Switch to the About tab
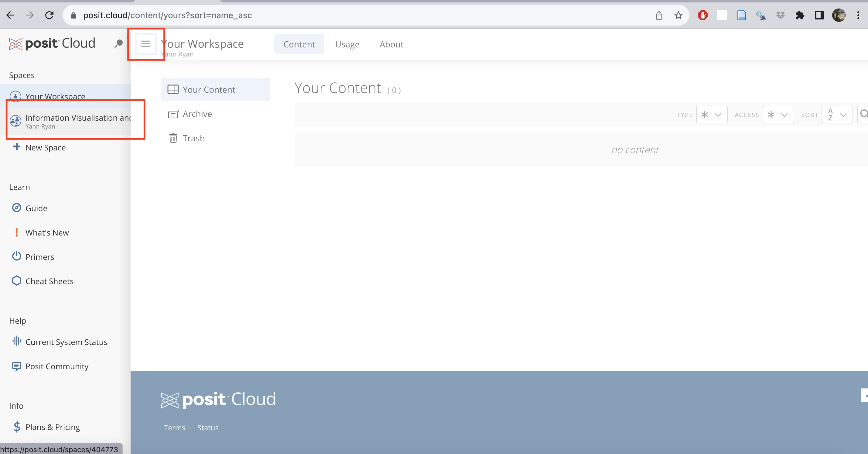 [x=391, y=44]
